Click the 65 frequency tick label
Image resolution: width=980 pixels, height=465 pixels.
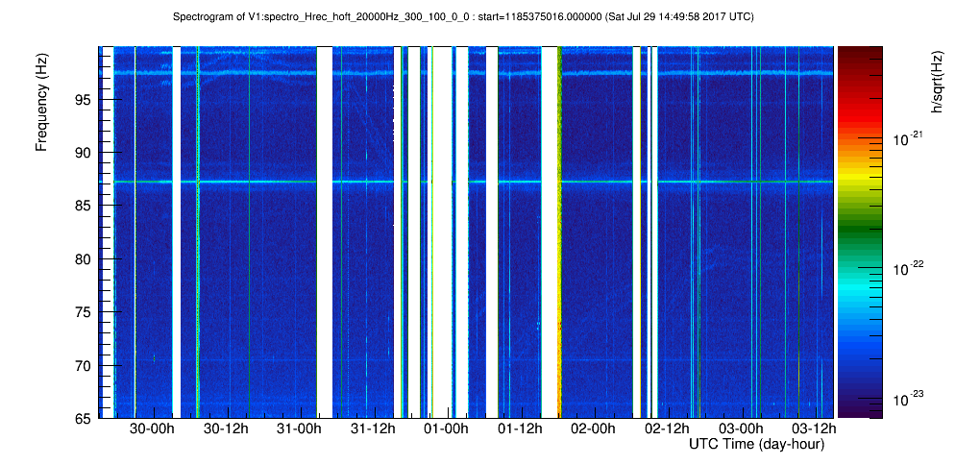[x=85, y=417]
